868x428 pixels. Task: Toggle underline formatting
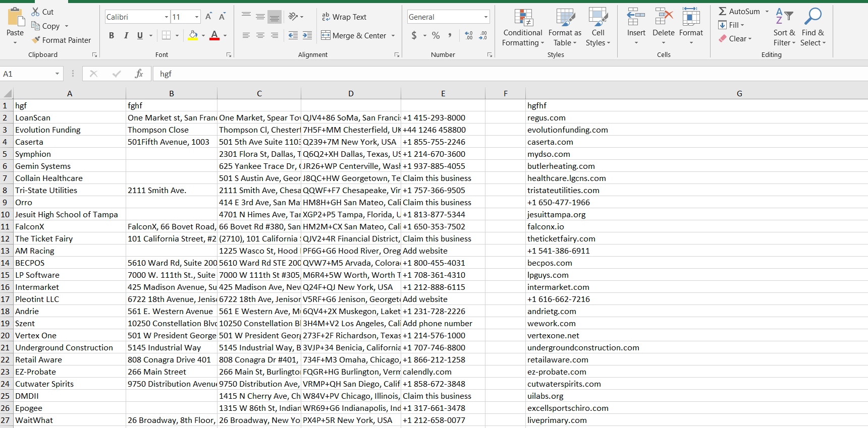140,35
